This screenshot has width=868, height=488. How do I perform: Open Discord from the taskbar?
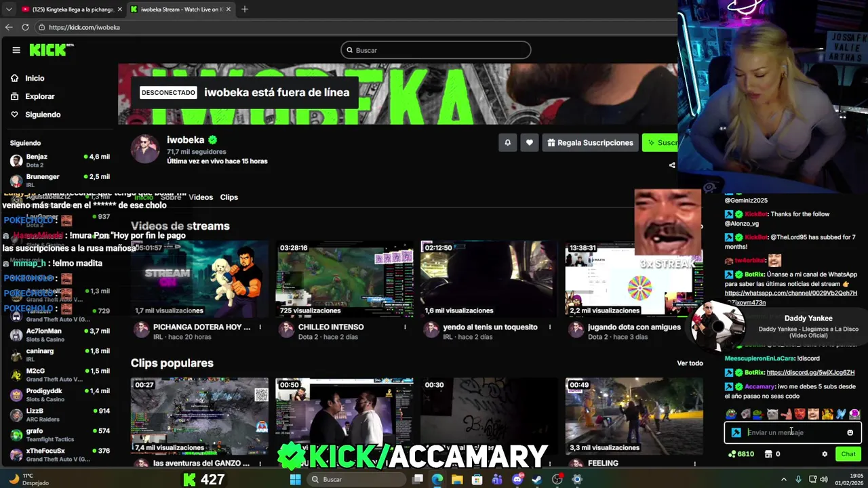(517, 479)
